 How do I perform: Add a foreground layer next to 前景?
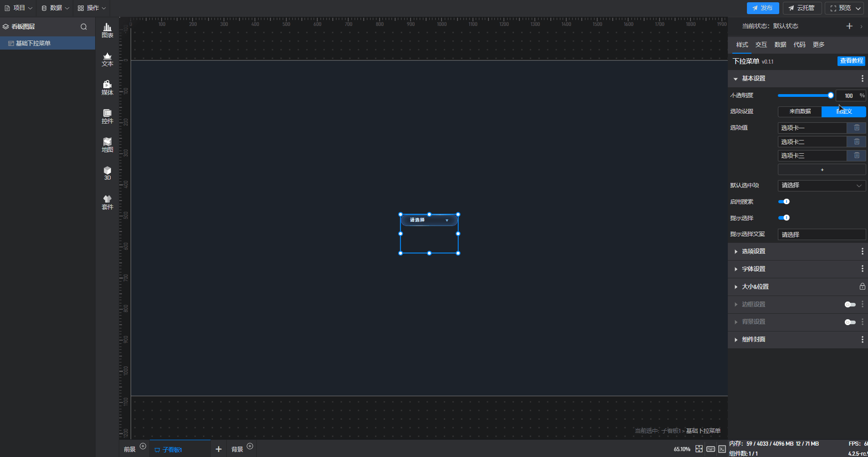point(143,446)
